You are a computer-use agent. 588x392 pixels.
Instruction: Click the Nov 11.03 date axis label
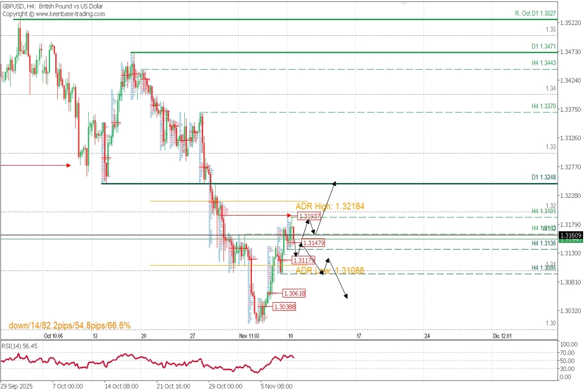point(249,337)
